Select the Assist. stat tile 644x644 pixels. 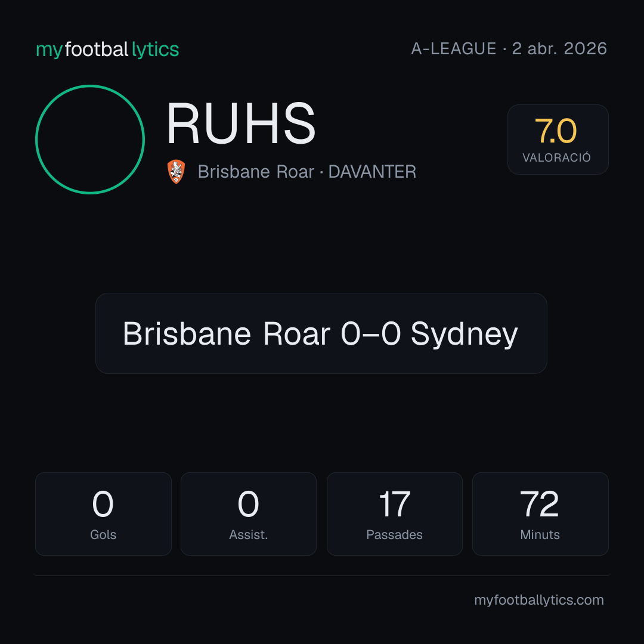point(249,514)
